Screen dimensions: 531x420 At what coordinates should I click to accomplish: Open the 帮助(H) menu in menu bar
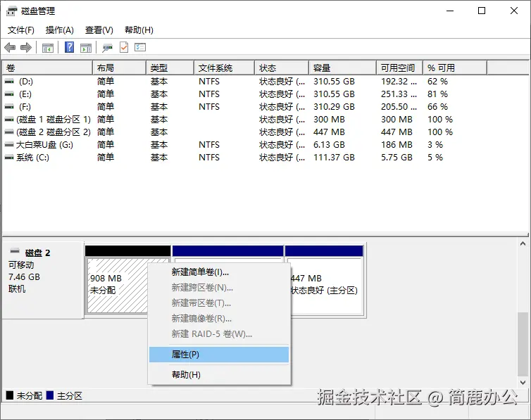[x=139, y=30]
